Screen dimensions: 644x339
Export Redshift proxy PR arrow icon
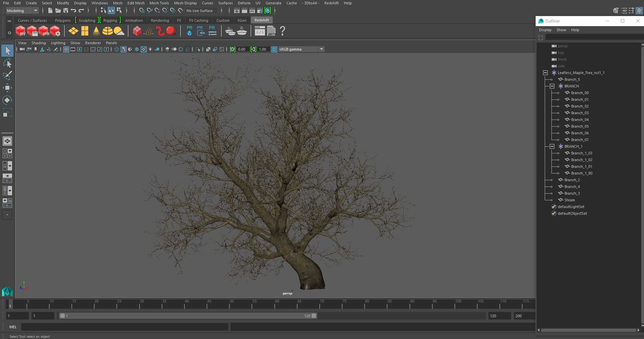point(201,31)
